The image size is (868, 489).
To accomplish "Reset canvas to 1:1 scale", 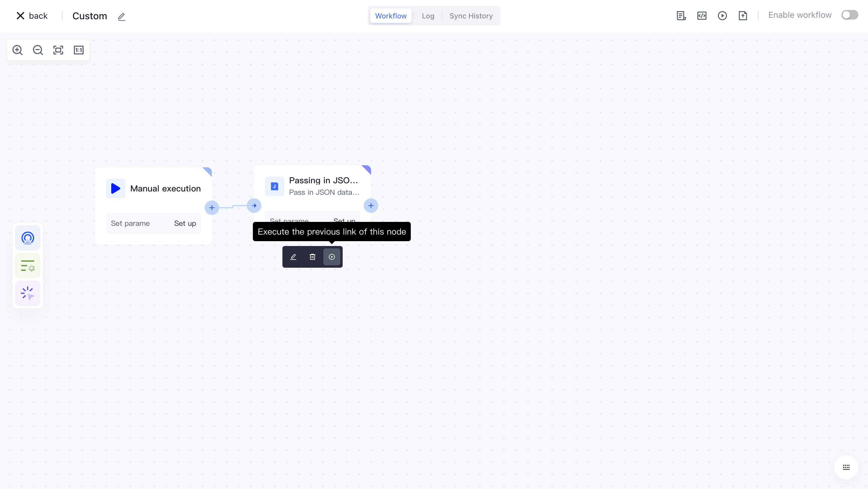I will point(78,50).
